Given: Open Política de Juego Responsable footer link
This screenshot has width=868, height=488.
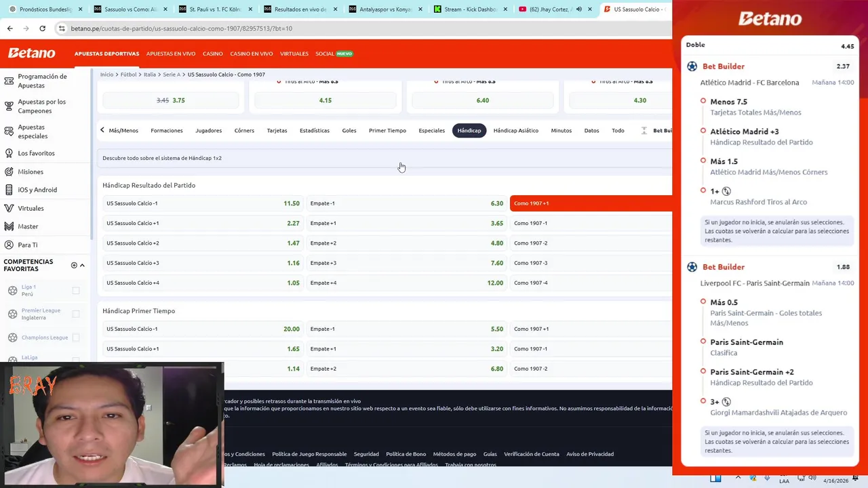Looking at the screenshot, I should pos(309,454).
